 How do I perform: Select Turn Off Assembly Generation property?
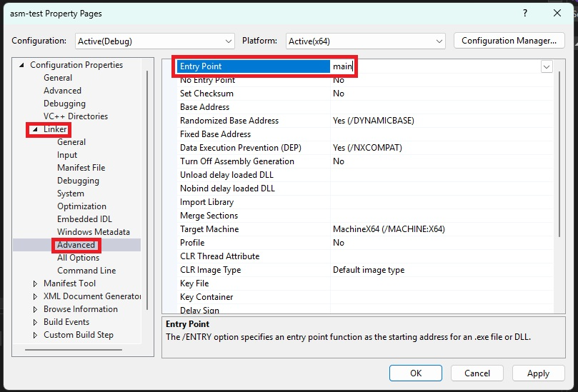[x=237, y=161]
